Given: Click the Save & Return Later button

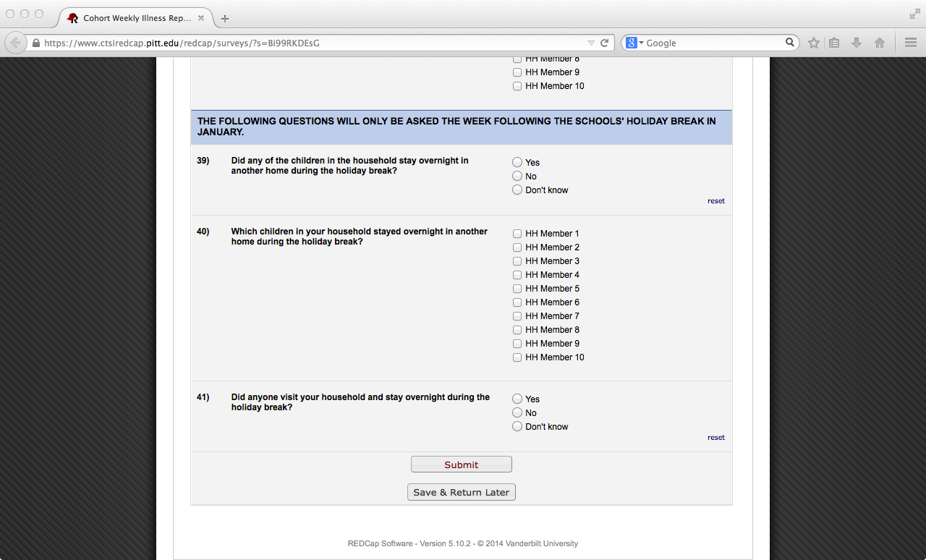Looking at the screenshot, I should pos(462,493).
